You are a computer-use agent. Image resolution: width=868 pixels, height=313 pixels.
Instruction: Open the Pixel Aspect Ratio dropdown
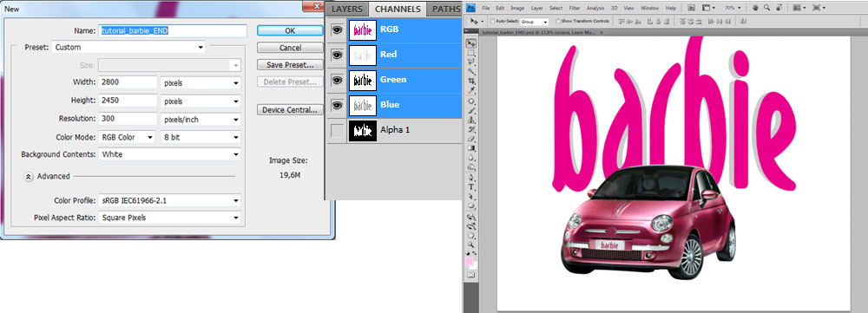169,218
